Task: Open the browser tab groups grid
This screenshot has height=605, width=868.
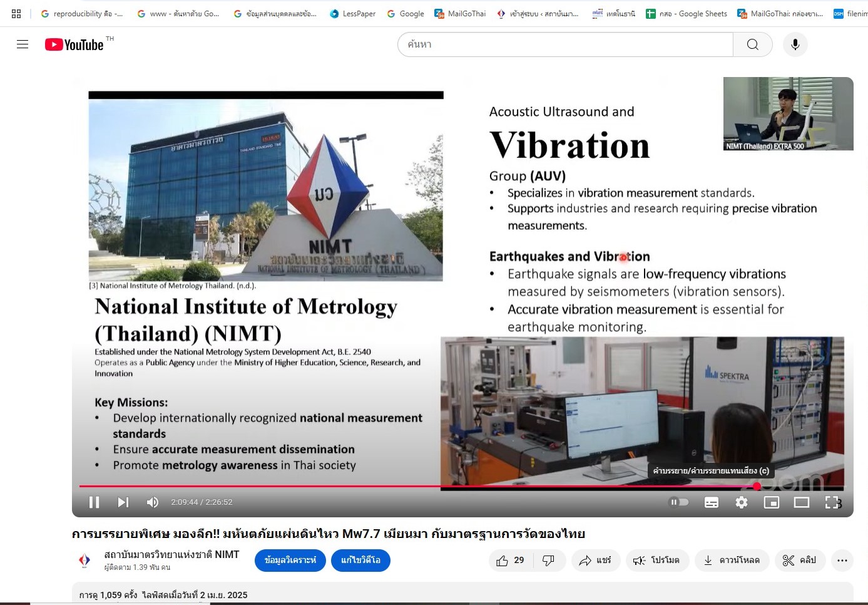Action: [16, 13]
